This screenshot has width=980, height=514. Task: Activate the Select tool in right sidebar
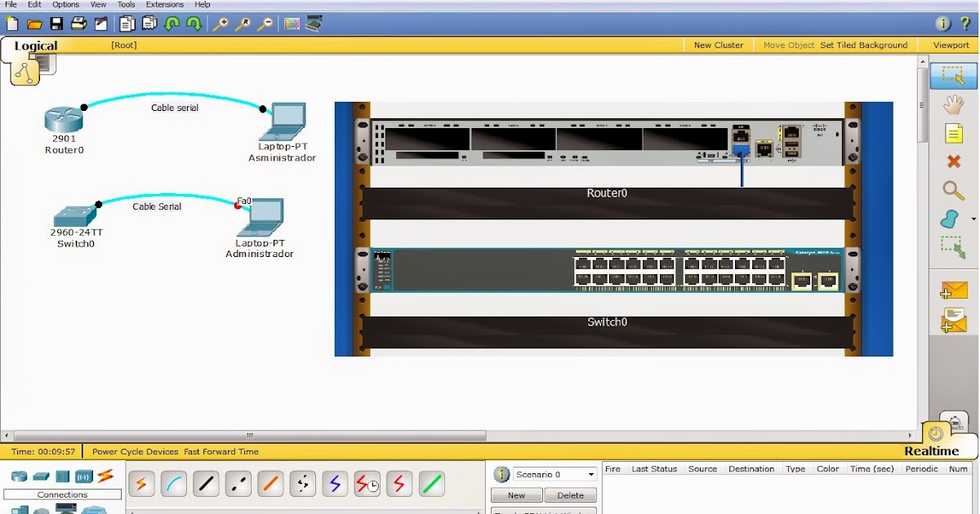[953, 75]
